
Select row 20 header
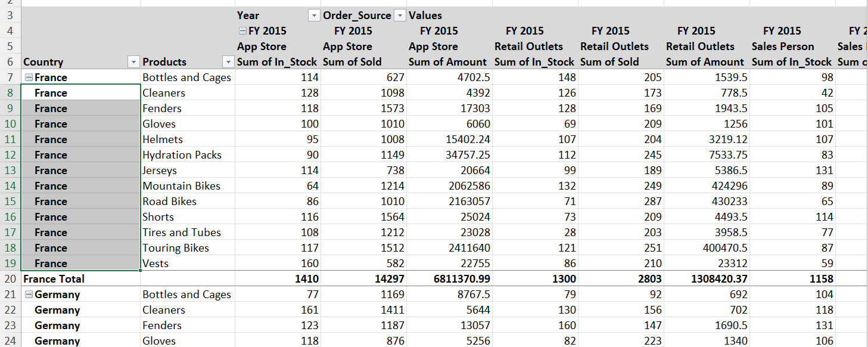[x=10, y=279]
